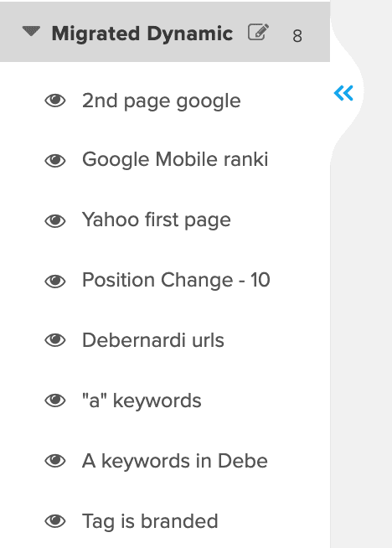This screenshot has width=392, height=548.
Task: Hide the Position Change - 10 view
Action: coord(55,281)
